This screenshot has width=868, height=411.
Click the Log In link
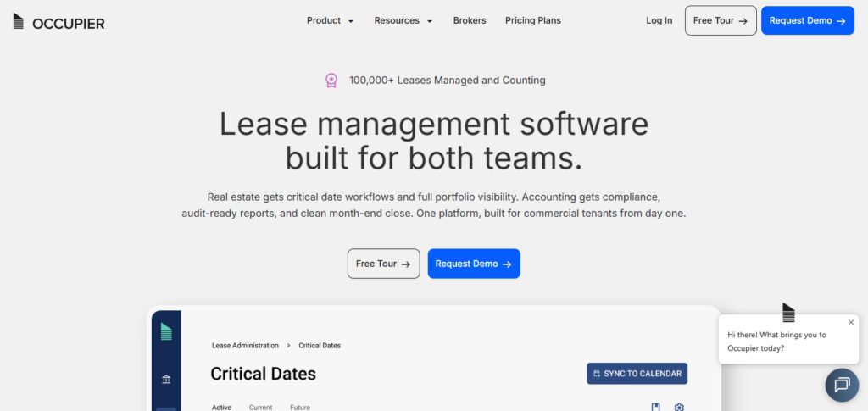(659, 20)
